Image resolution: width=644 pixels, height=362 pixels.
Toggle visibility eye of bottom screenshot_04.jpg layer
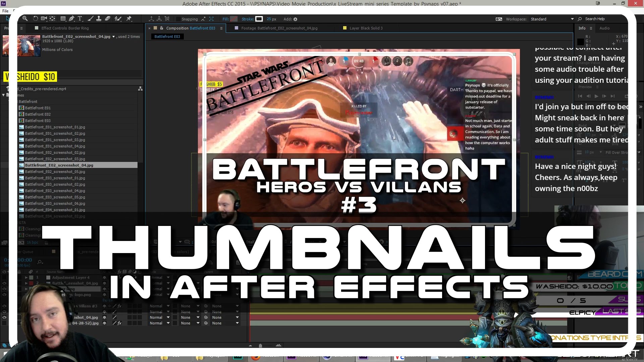4,317
